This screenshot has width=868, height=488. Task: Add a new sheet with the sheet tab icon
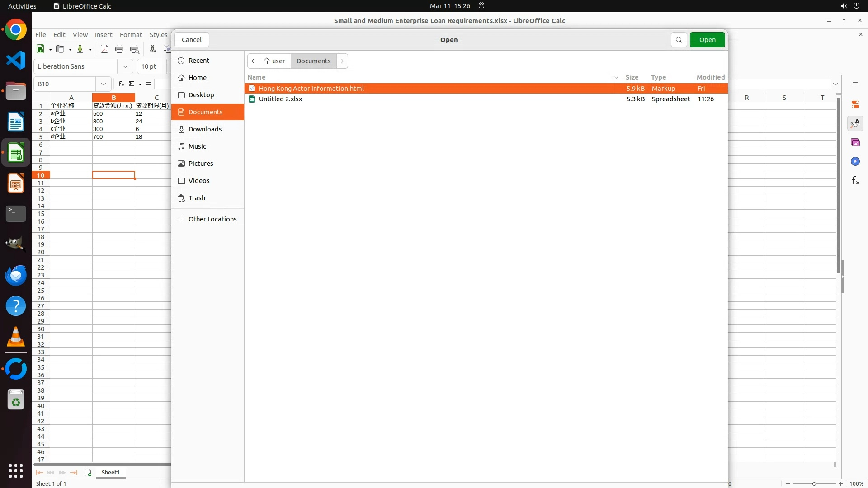(88, 473)
